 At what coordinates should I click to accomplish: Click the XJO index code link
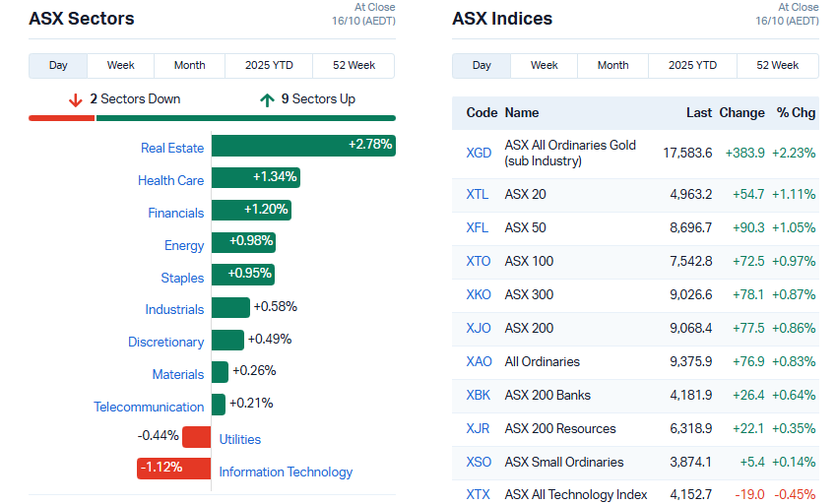pos(479,328)
